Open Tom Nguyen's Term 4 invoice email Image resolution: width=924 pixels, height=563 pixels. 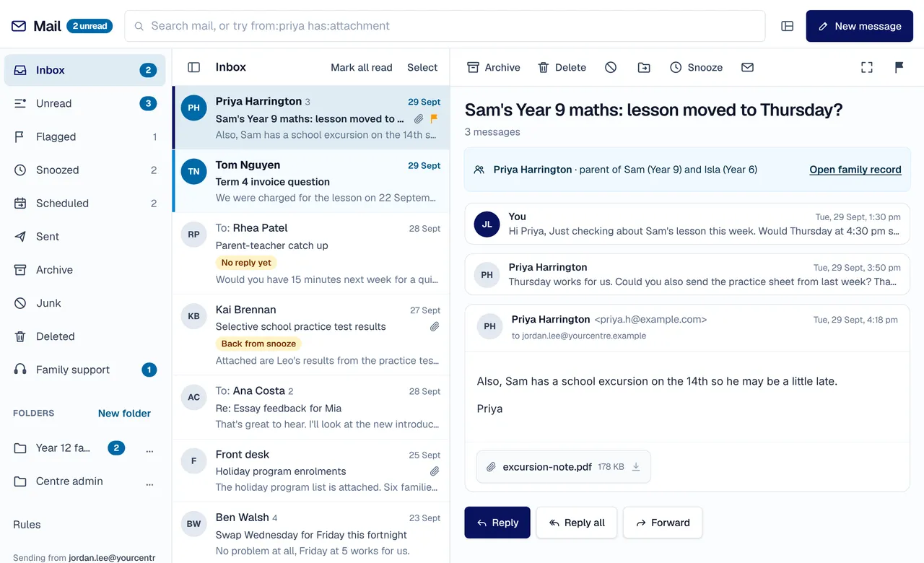point(311,181)
